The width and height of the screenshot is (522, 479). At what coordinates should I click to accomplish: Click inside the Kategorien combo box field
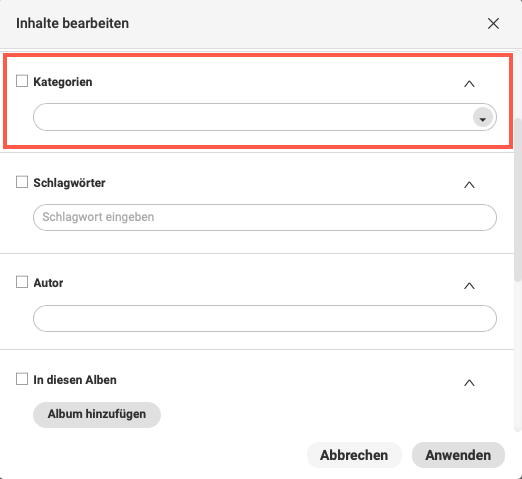(265, 117)
